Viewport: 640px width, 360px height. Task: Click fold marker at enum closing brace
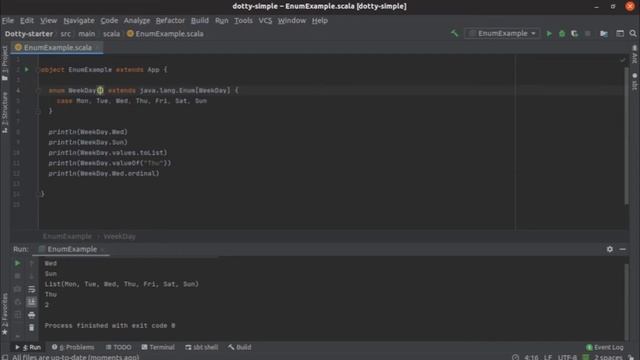[x=38, y=111]
